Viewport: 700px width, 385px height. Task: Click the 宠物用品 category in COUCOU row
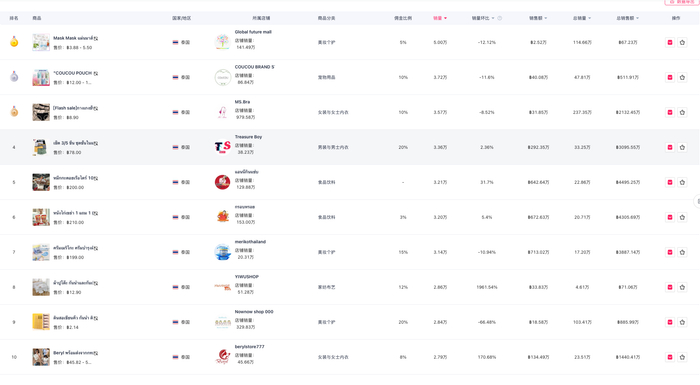(326, 77)
